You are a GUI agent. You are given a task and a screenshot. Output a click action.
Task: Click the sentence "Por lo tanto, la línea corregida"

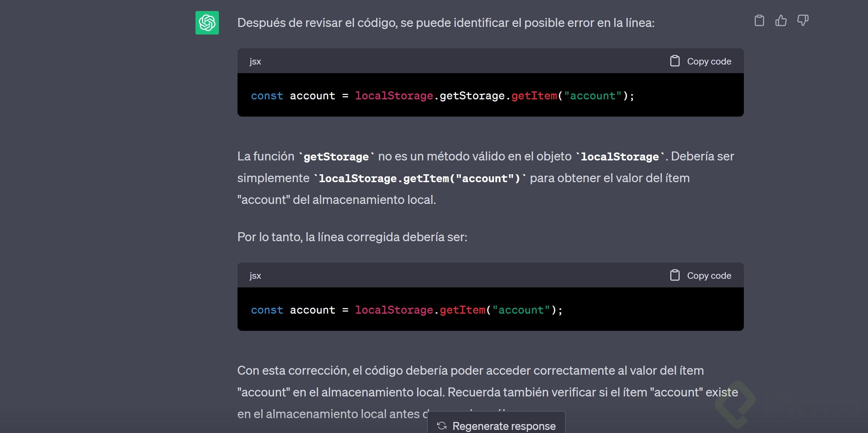pos(352,237)
